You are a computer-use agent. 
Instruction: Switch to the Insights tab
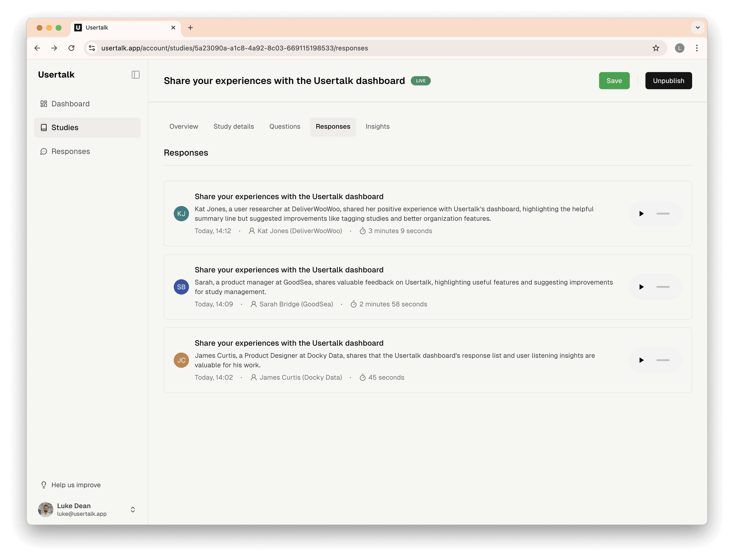point(378,127)
